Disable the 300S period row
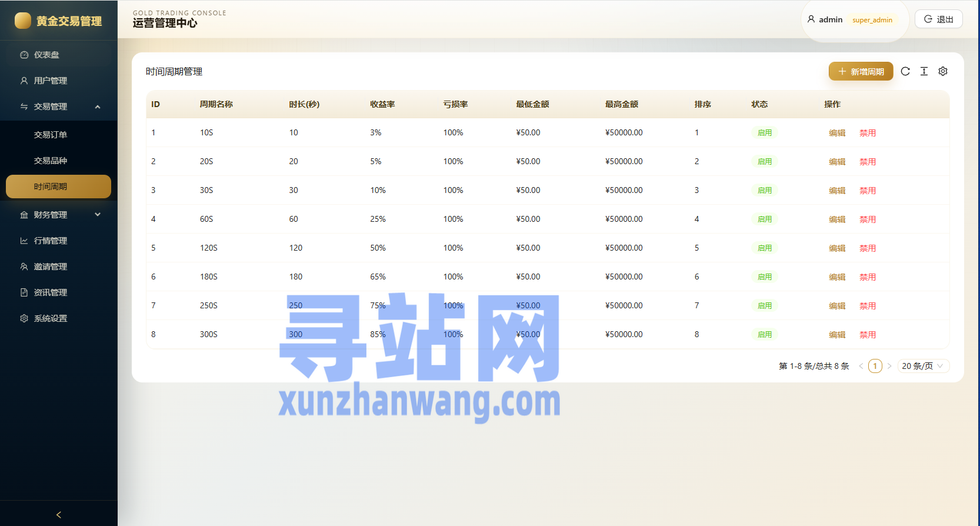 pos(868,335)
